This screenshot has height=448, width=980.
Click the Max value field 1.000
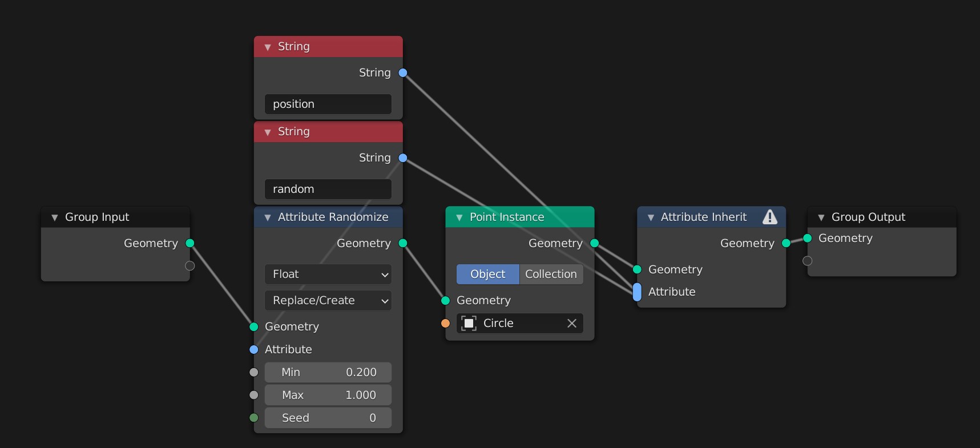(328, 395)
